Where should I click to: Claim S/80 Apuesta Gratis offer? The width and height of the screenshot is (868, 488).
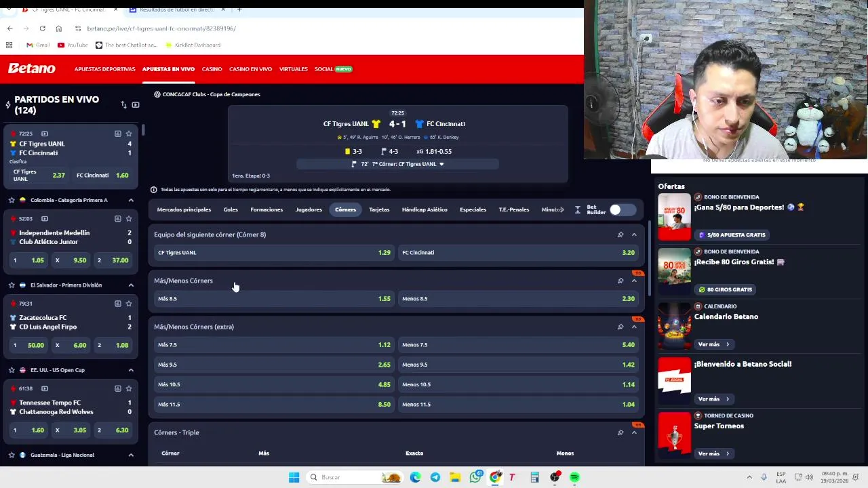[732, 235]
